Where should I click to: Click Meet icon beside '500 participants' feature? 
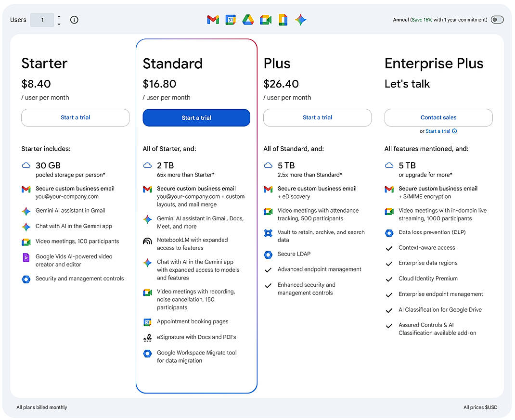point(268,211)
